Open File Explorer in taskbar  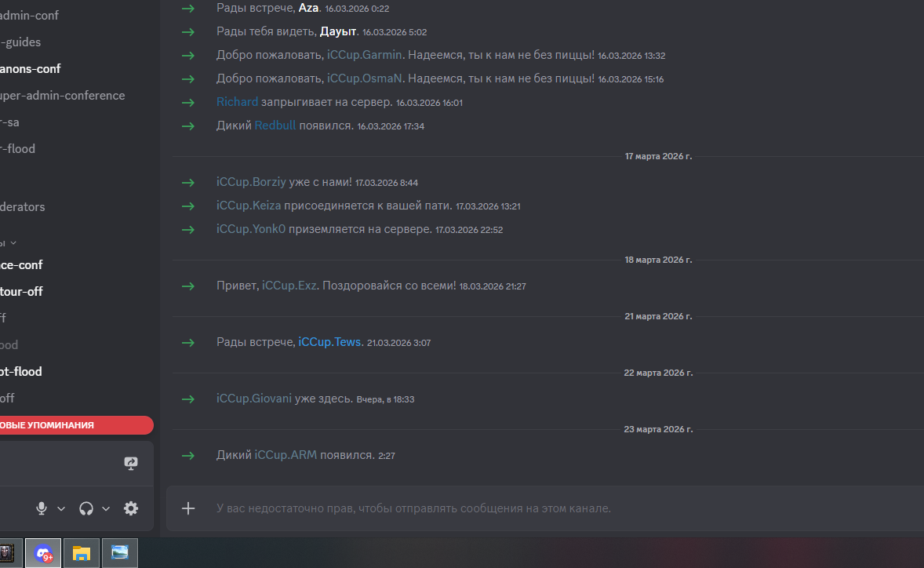click(81, 553)
